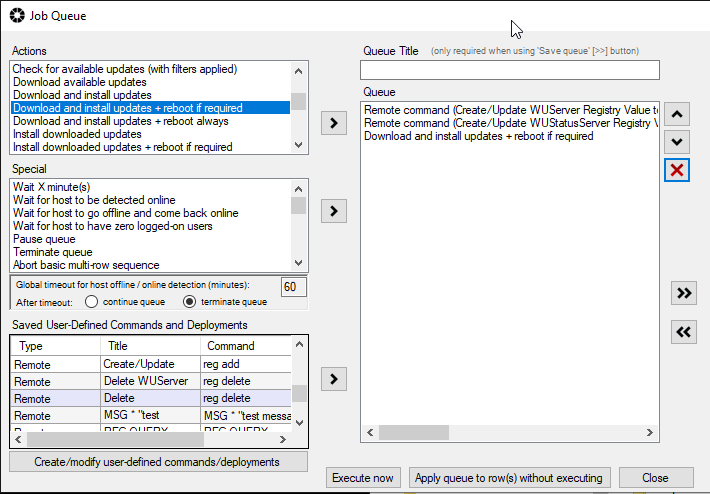The width and height of the screenshot is (710, 494).
Task: Click the 'reg add' command cell
Action: click(245, 364)
